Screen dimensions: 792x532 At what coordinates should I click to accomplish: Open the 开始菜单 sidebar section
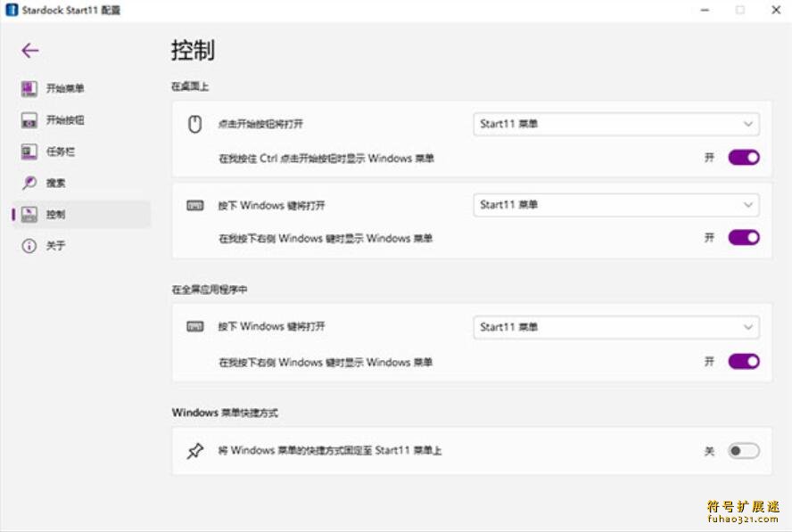click(81, 88)
